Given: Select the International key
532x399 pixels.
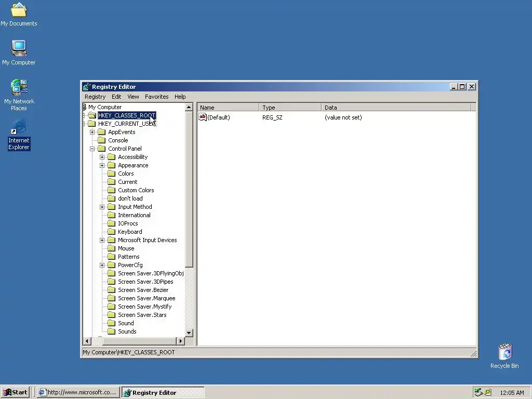Looking at the screenshot, I should [134, 215].
